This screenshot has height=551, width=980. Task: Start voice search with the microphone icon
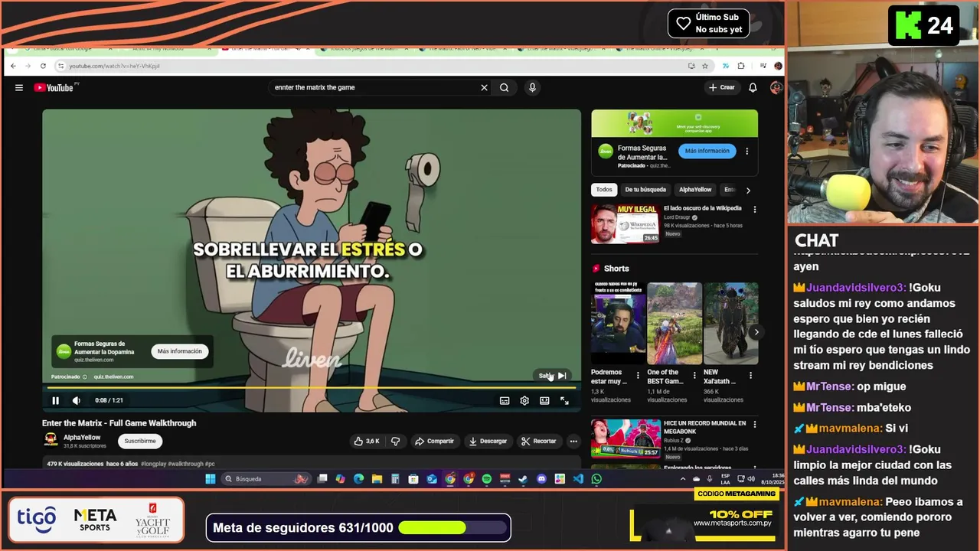[532, 87]
